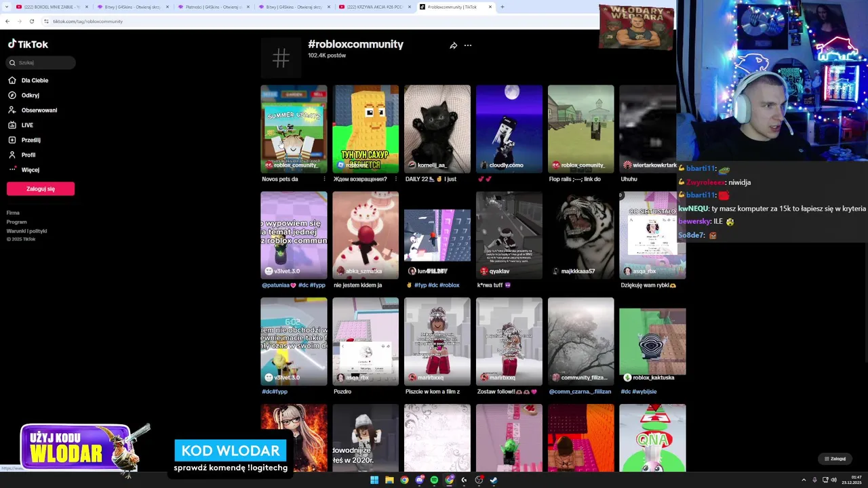Image resolution: width=868 pixels, height=488 pixels.
Task: Go back in browser history
Action: point(7,21)
